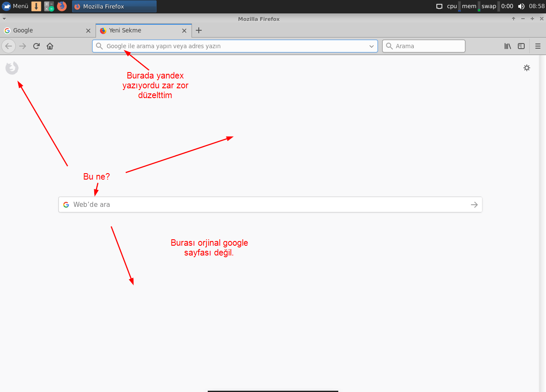Go forward with the forward arrow

tap(23, 46)
